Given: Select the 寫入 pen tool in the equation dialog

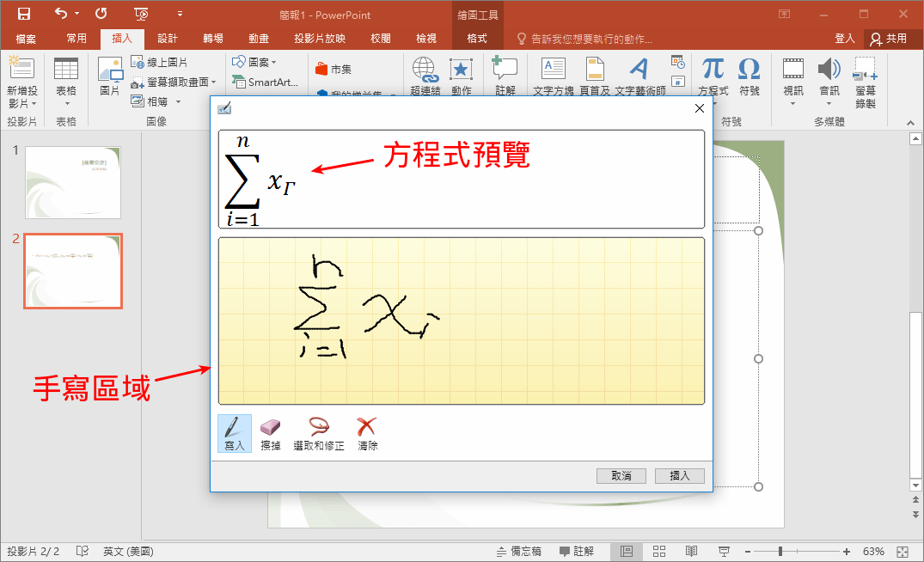Looking at the screenshot, I should click(x=234, y=432).
